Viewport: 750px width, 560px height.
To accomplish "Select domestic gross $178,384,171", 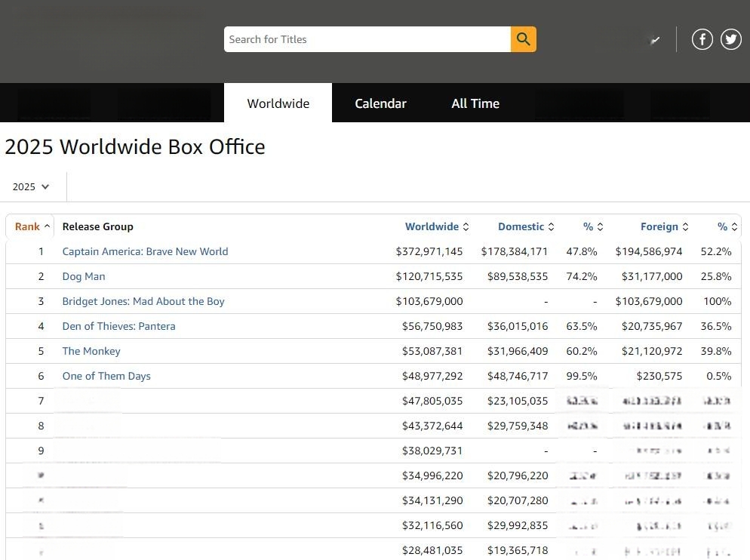I will [514, 251].
